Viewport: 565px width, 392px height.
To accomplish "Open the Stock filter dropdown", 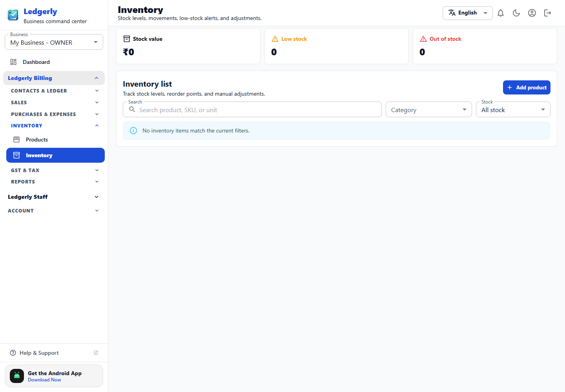I will pyautogui.click(x=513, y=109).
